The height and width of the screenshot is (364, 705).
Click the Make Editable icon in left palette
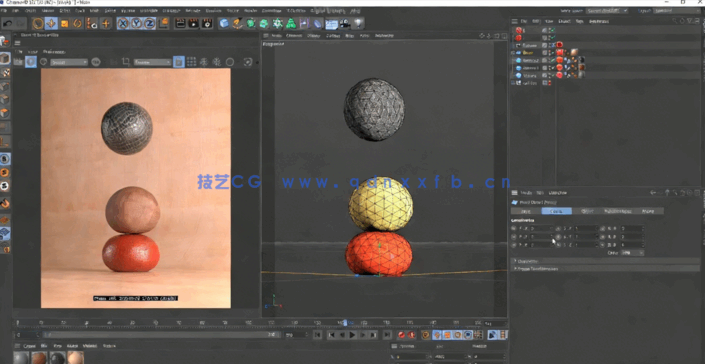pos(4,41)
